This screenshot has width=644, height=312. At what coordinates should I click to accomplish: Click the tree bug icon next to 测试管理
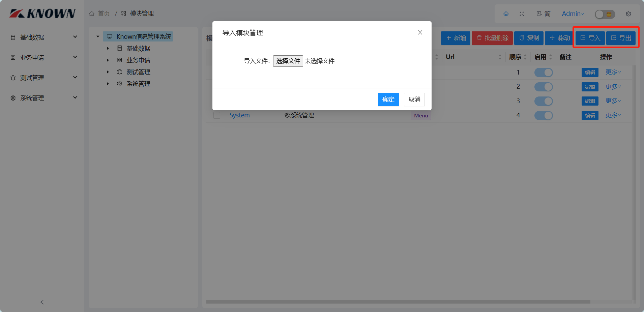click(120, 72)
